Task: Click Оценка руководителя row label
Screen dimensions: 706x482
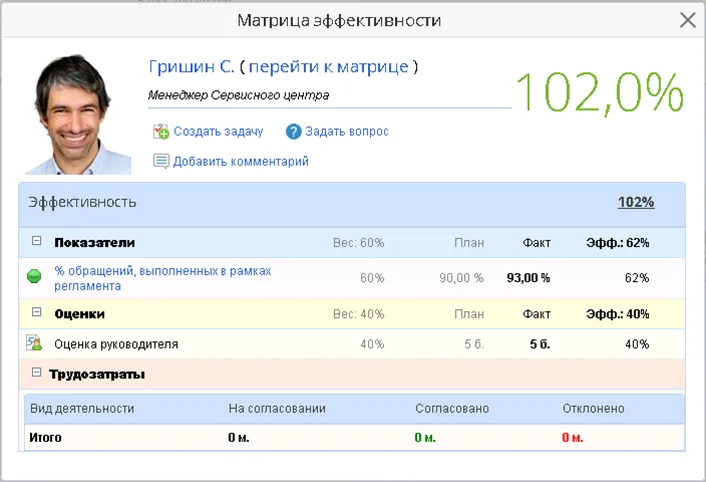Action: (x=116, y=344)
